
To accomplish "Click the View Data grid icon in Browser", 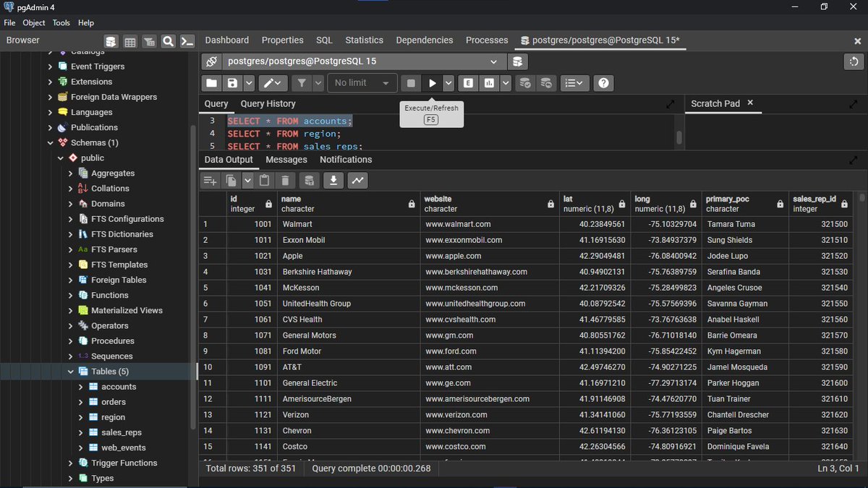I will pos(130,41).
